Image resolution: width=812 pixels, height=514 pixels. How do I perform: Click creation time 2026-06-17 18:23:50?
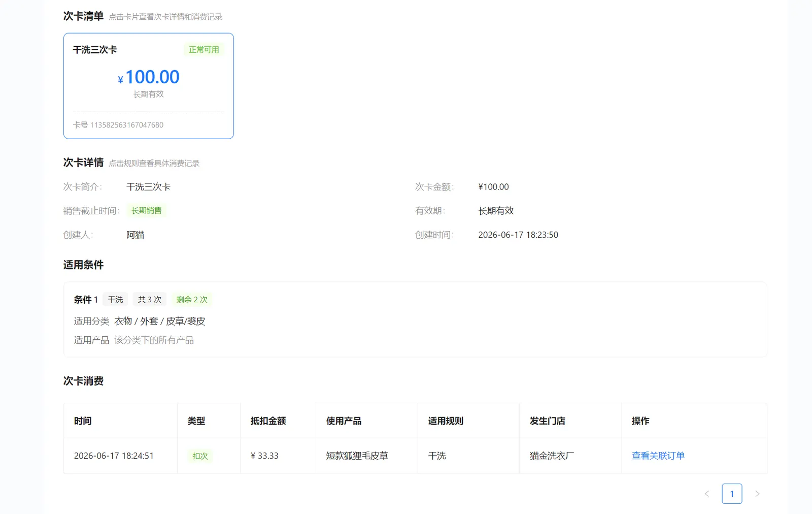pos(518,235)
